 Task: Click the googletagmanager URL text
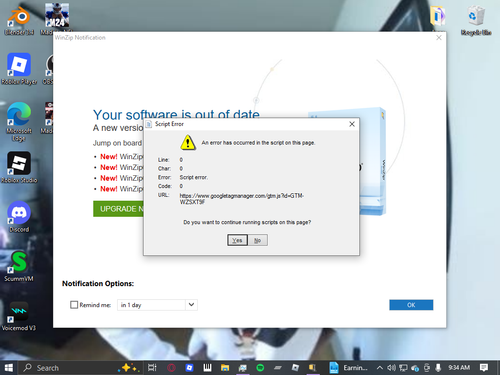tap(242, 199)
